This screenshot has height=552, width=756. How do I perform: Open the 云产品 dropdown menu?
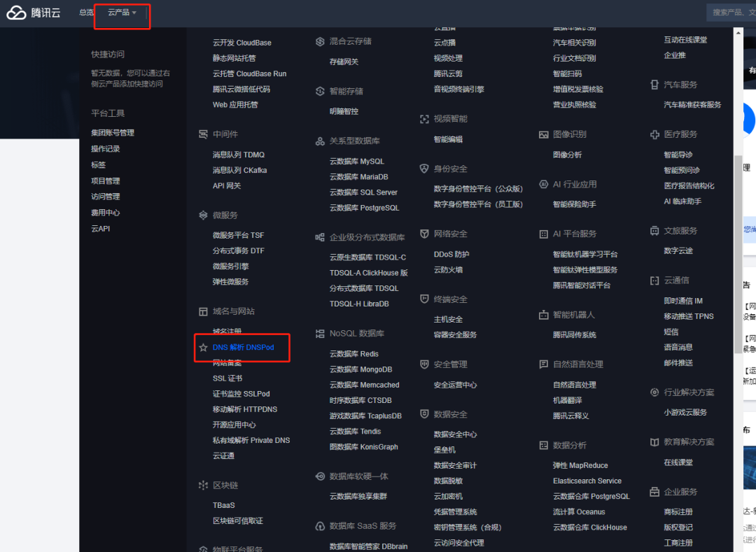click(x=122, y=13)
